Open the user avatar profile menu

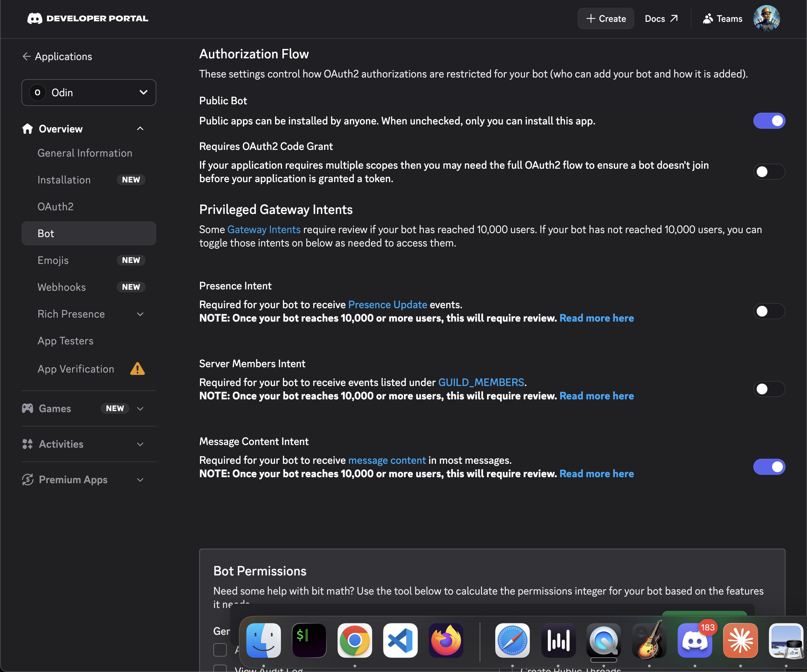tap(767, 18)
